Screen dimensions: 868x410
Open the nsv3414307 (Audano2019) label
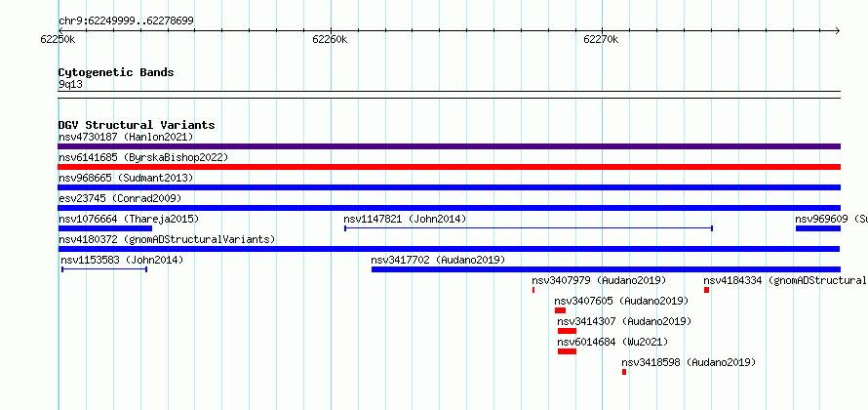624,321
